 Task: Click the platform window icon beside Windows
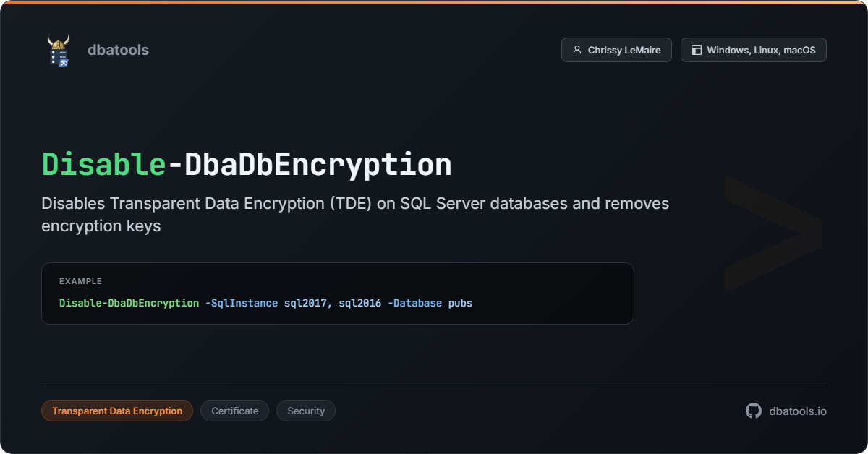click(697, 50)
